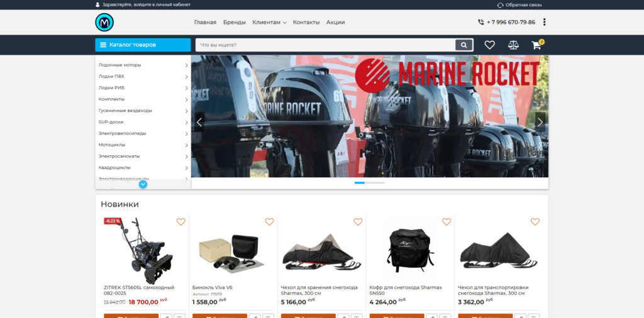The height and width of the screenshot is (318, 644).
Task: Click Каталог товаров button
Action: point(143,45)
